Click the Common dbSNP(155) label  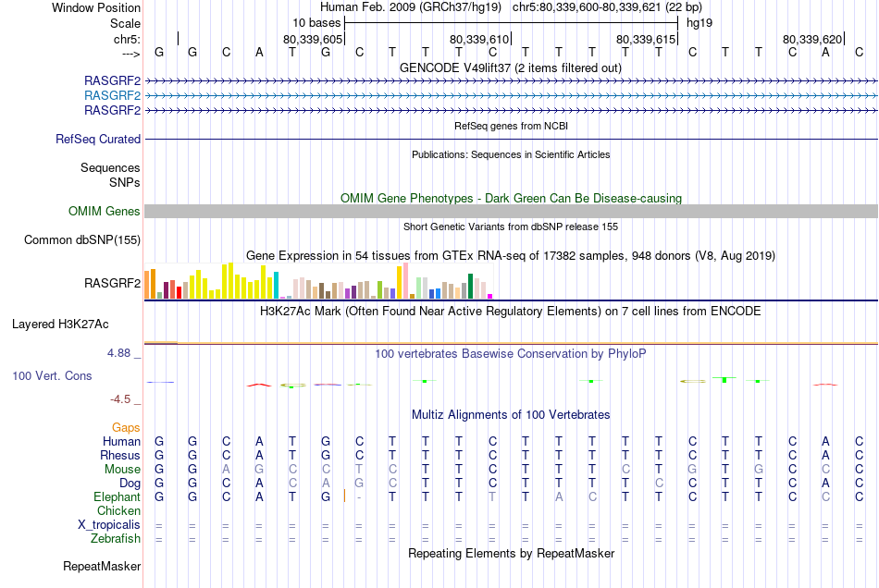[x=81, y=239]
